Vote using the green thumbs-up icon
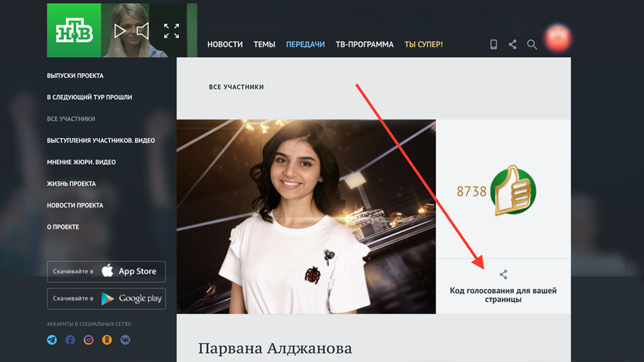The width and height of the screenshot is (644, 362). (513, 190)
